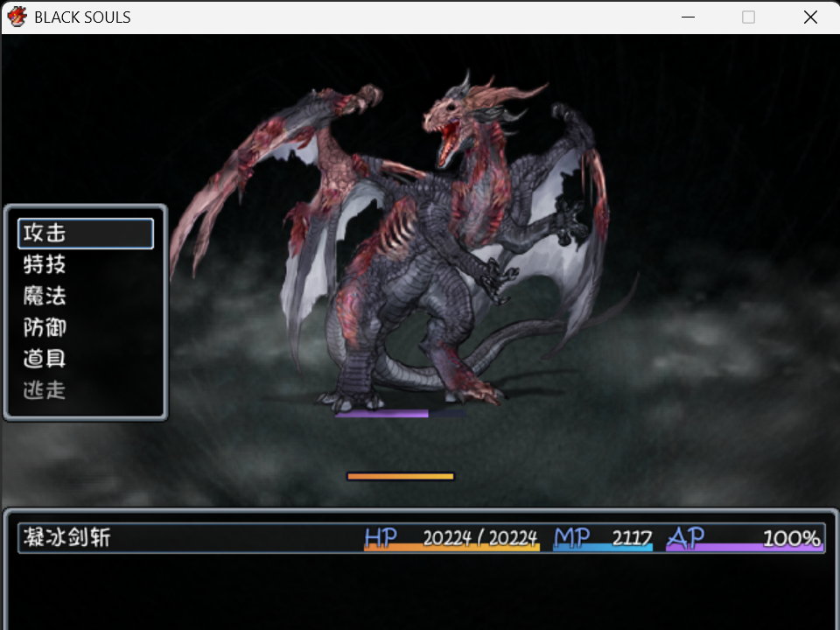The image size is (840, 630).
Task: Click the AP gauge showing 100%
Action: pos(745,538)
